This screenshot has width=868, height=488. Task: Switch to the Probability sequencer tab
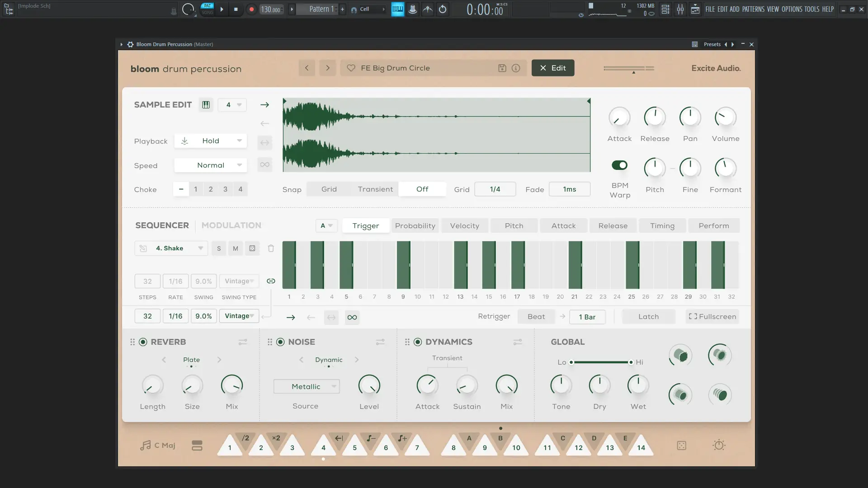[x=415, y=225]
